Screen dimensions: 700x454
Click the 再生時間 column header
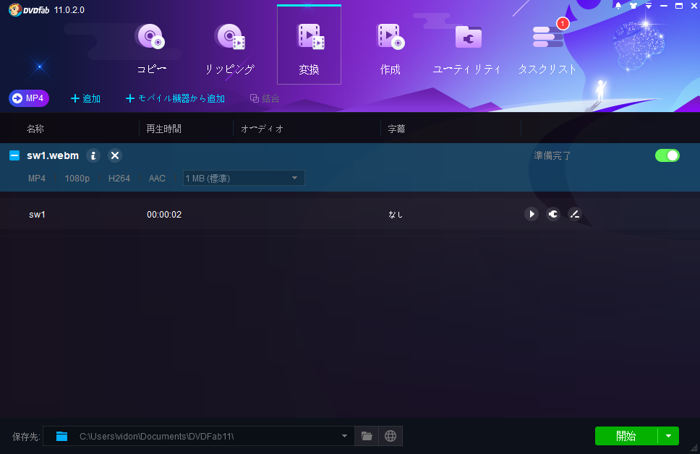tap(164, 129)
